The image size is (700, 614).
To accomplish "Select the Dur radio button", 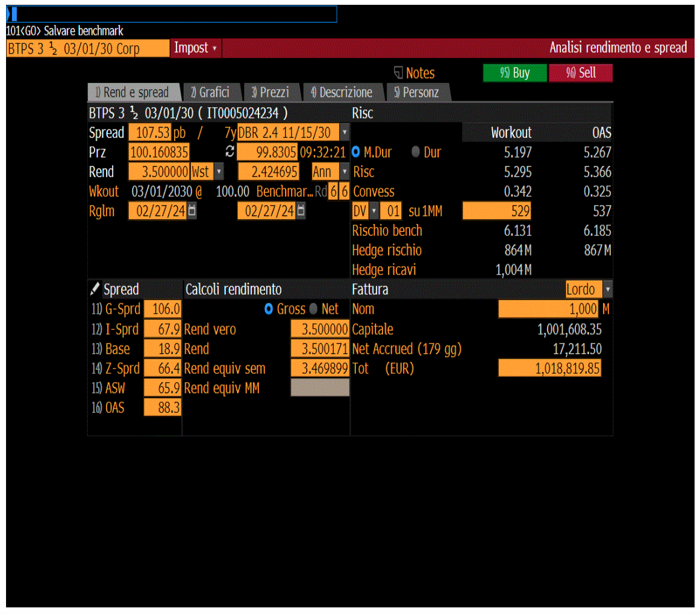I will [416, 152].
